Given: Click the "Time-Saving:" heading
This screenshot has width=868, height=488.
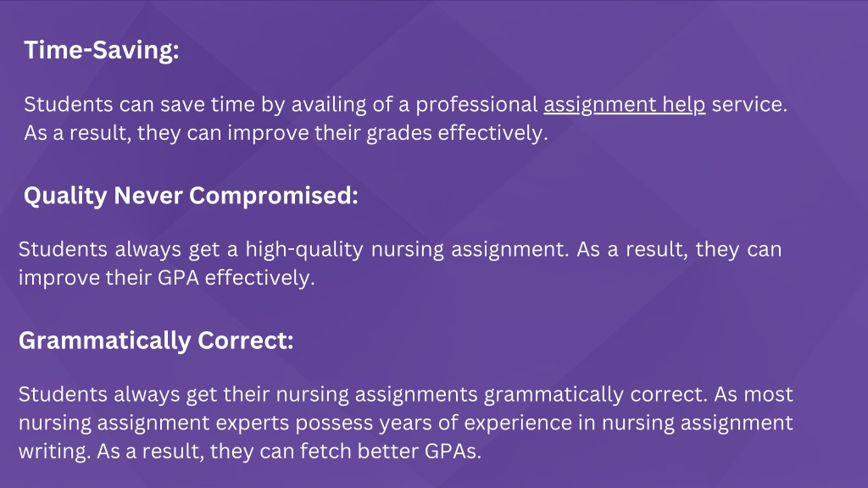Looking at the screenshot, I should pos(102,50).
